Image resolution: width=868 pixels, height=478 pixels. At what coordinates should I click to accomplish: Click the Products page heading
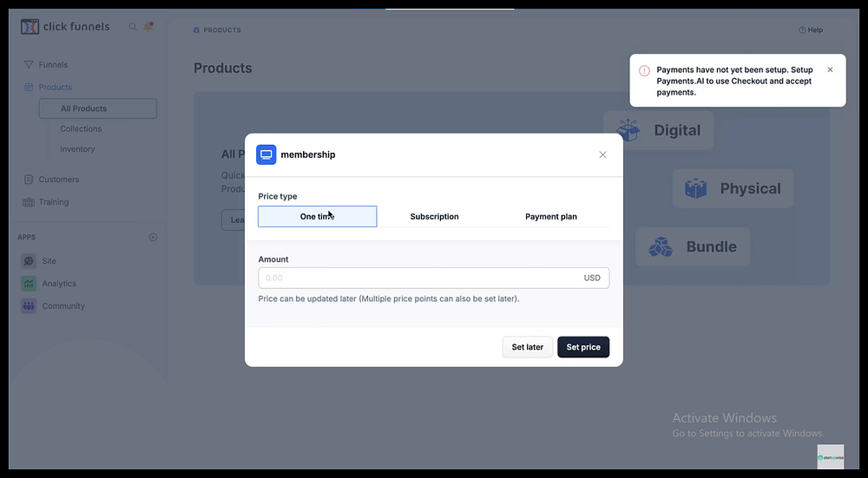[x=222, y=68]
